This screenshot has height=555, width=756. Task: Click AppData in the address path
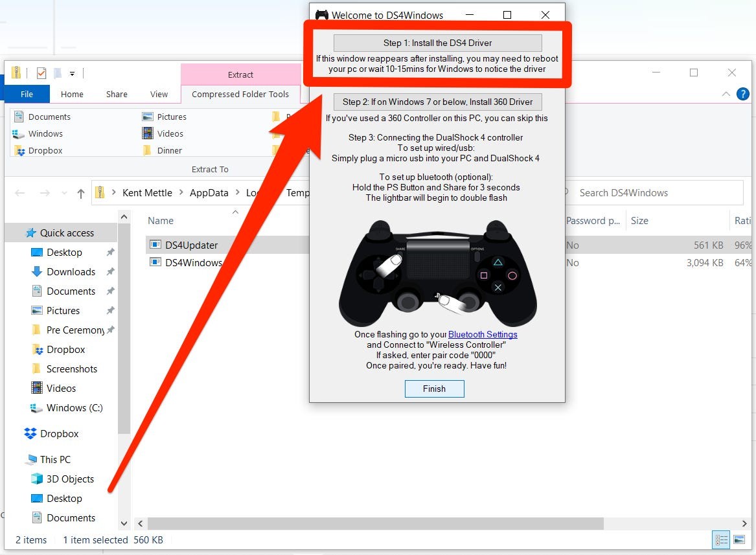[209, 193]
